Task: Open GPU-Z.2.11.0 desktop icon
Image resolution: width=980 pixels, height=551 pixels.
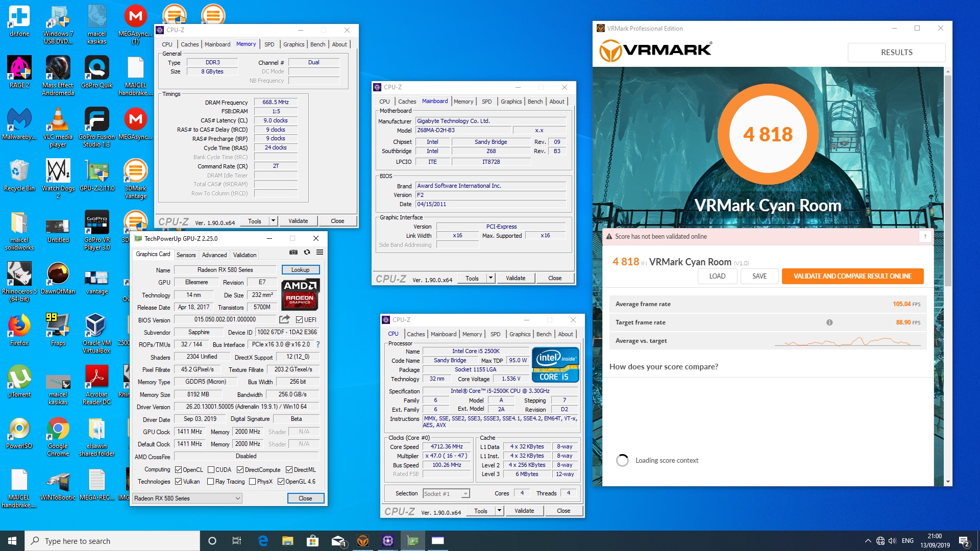Action: click(x=96, y=176)
